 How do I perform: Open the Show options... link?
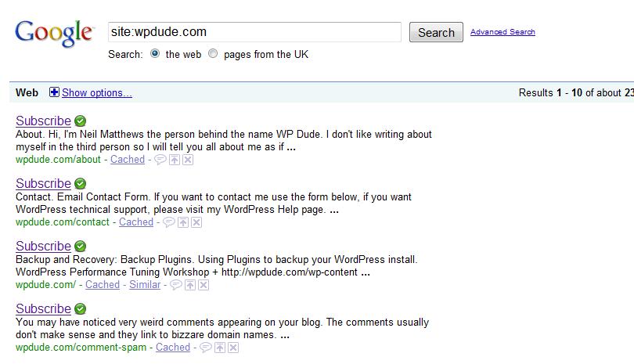97,92
